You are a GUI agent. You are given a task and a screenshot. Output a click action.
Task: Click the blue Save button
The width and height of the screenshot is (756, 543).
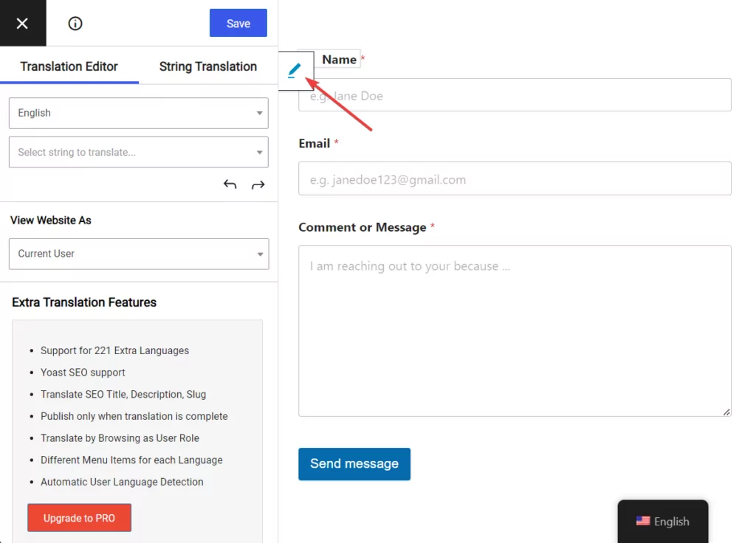[238, 23]
